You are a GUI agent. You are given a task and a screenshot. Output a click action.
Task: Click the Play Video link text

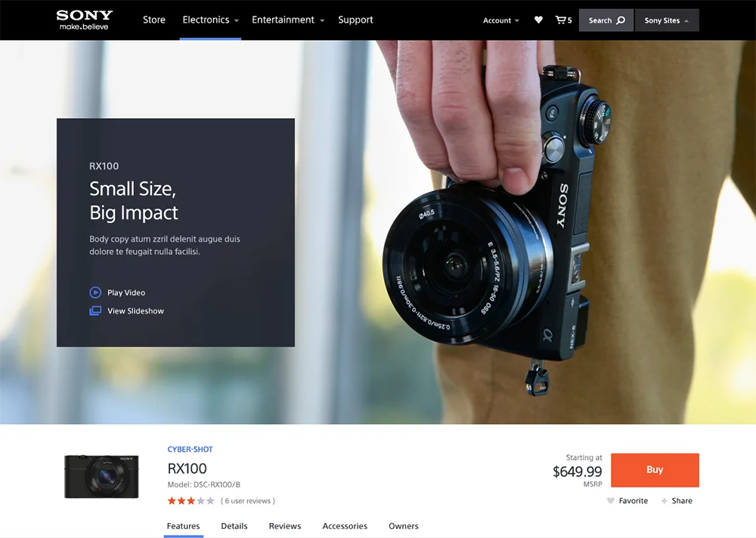click(126, 292)
